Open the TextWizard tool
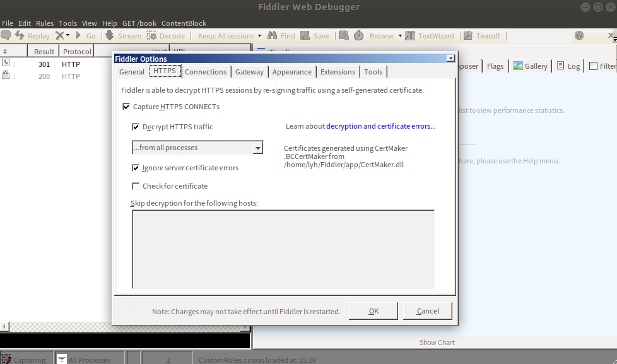The image size is (617, 364). [x=429, y=36]
